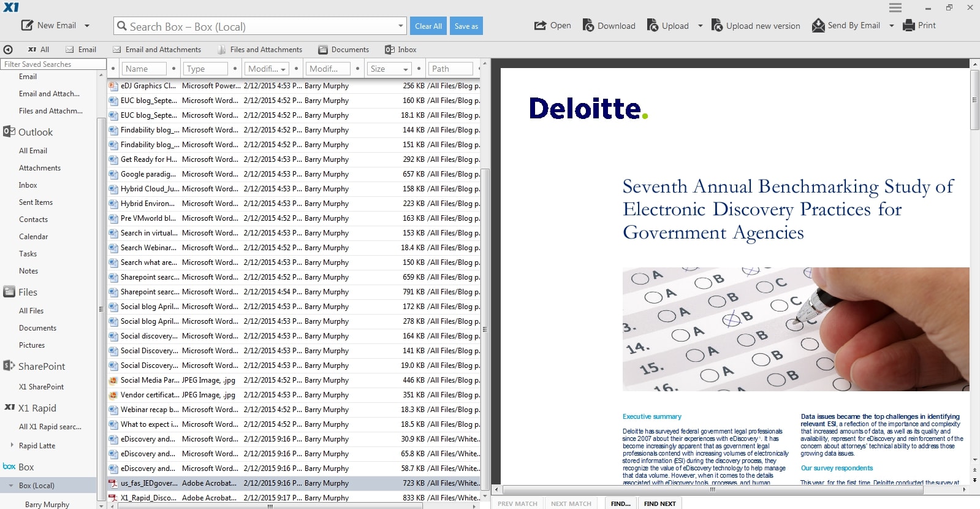Click the X1 logo icon
Viewport: 980px width, 509px height.
click(x=11, y=7)
